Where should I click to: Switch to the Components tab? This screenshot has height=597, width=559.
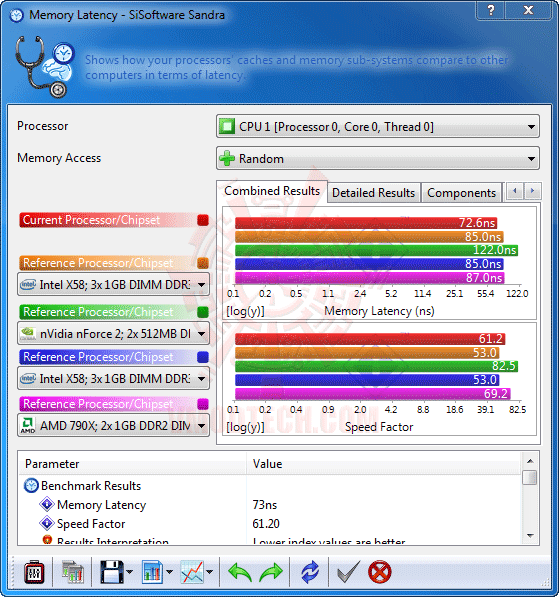click(x=462, y=193)
